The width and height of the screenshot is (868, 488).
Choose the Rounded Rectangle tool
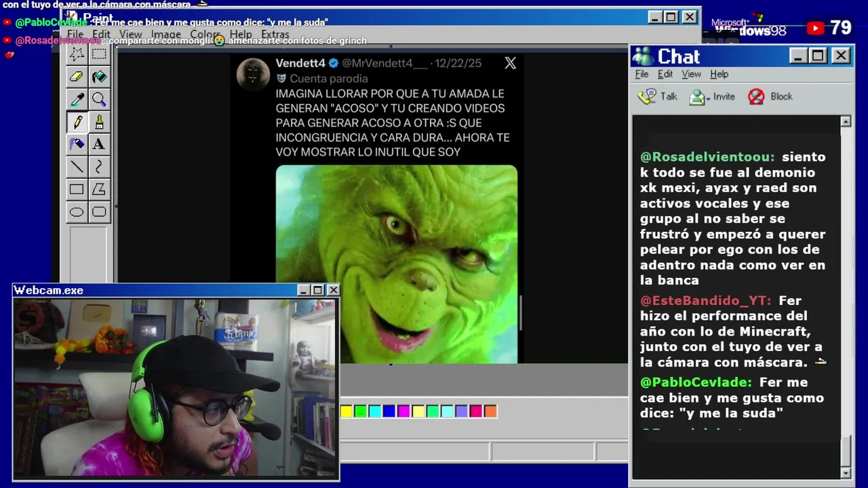click(x=99, y=212)
